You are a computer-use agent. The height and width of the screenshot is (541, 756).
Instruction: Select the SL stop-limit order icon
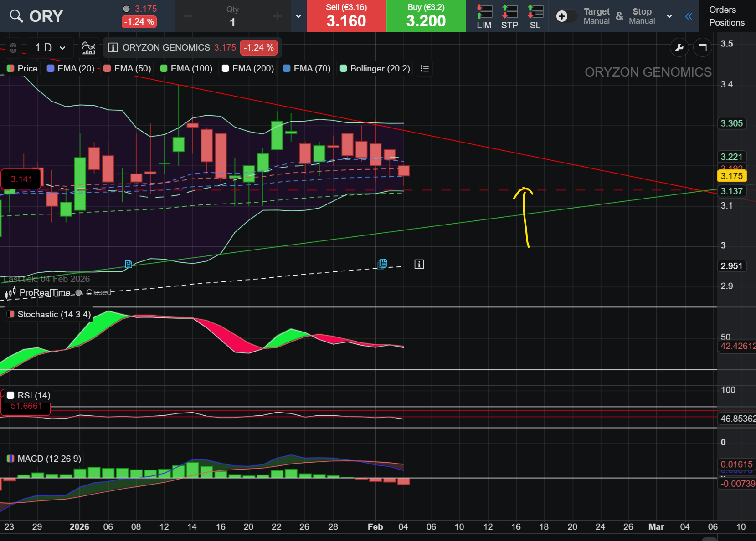point(535,17)
